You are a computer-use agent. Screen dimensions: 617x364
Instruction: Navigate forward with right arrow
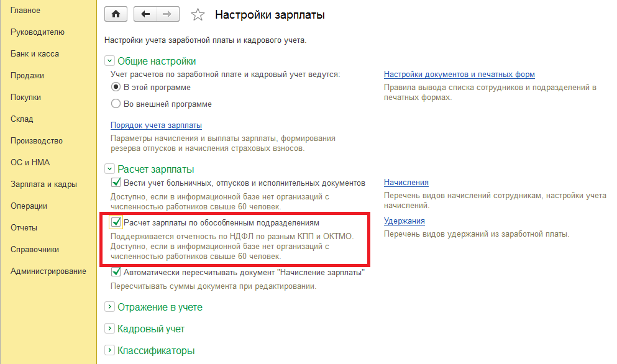pyautogui.click(x=168, y=14)
